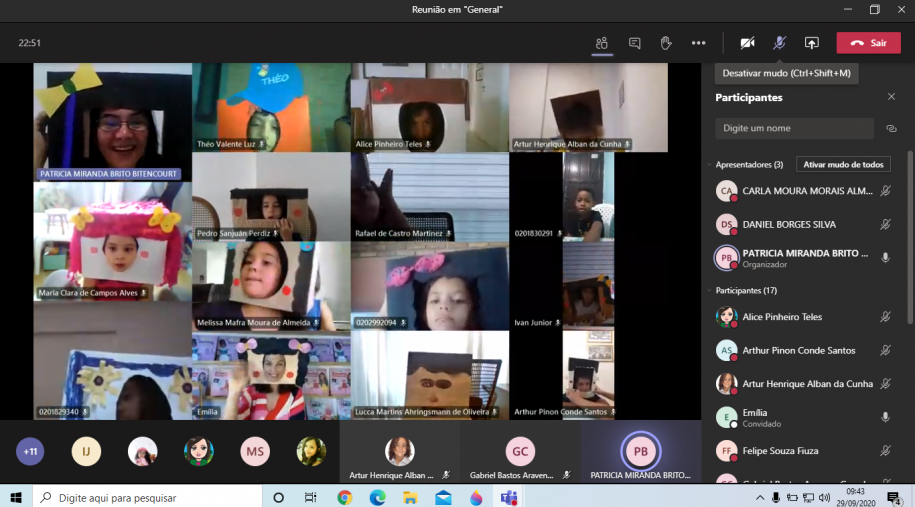Collapse the Apresentadores (3) section

pos(710,165)
